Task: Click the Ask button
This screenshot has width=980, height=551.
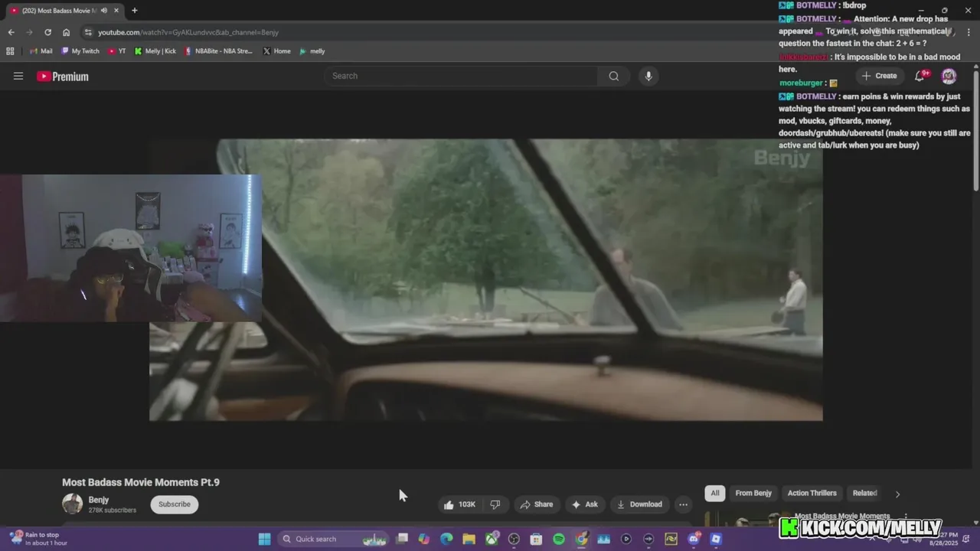Action: (x=584, y=504)
